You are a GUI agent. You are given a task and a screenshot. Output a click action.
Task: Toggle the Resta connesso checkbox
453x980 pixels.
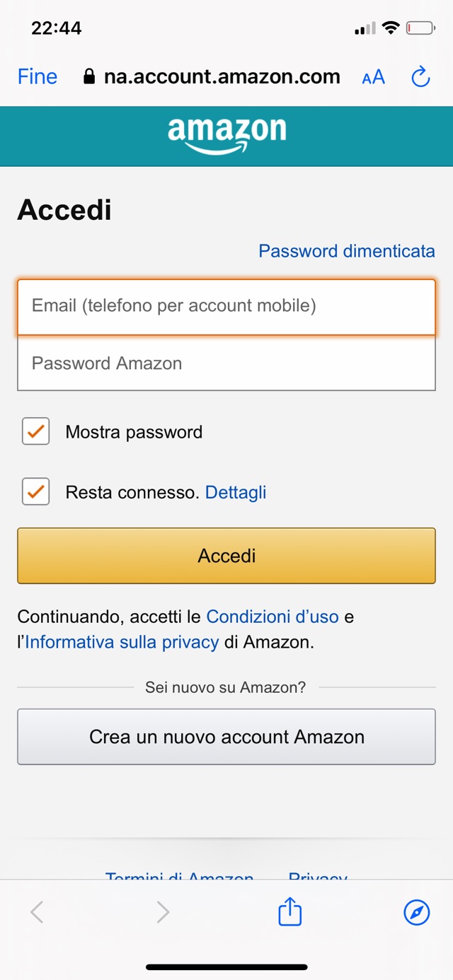(x=35, y=491)
